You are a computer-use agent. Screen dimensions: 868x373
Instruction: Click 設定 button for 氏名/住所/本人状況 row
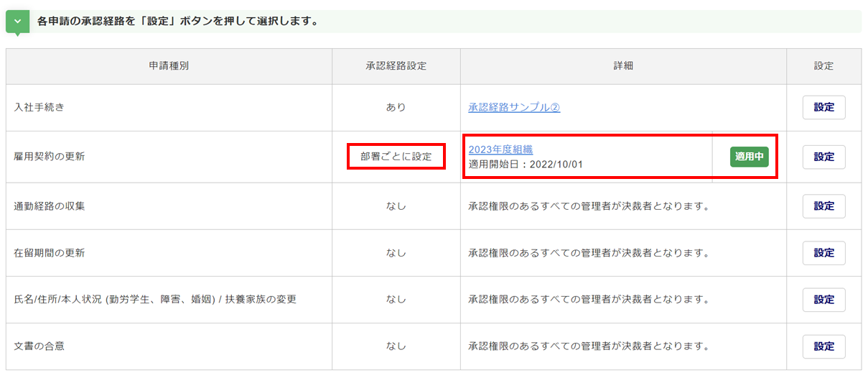[x=823, y=300]
